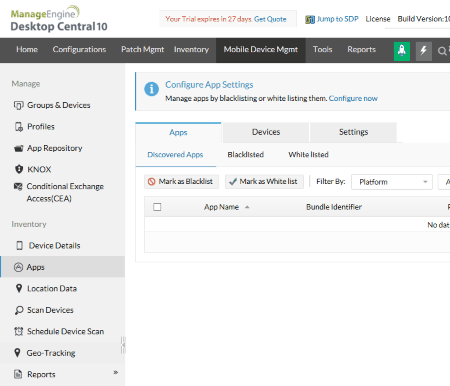
Task: Open search with magnifier icon
Action: click(442, 51)
